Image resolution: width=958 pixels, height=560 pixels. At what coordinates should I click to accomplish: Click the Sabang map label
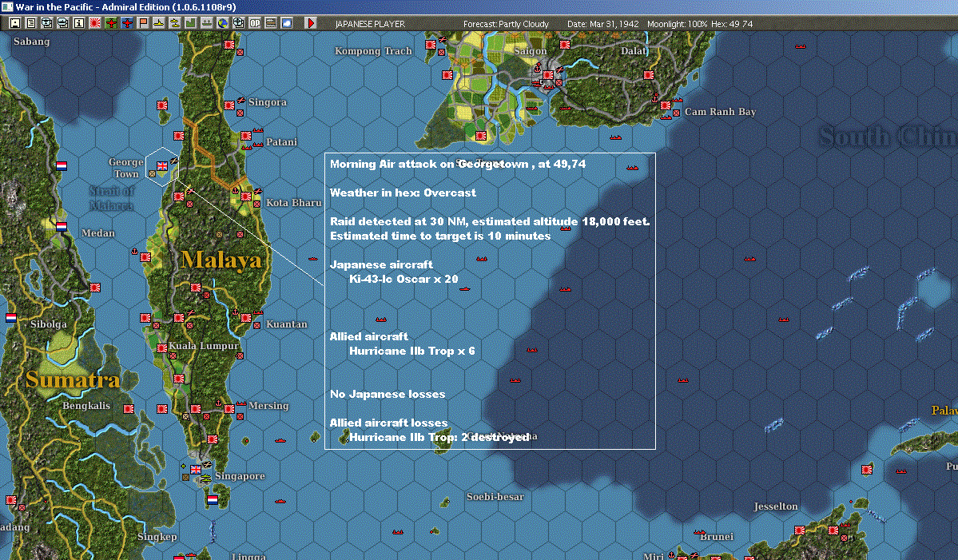pyautogui.click(x=31, y=41)
